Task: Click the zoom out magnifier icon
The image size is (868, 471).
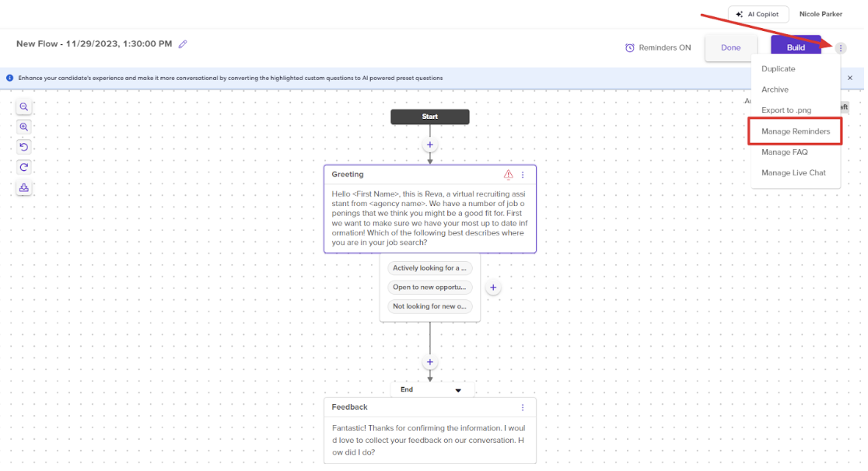Action: 24,106
